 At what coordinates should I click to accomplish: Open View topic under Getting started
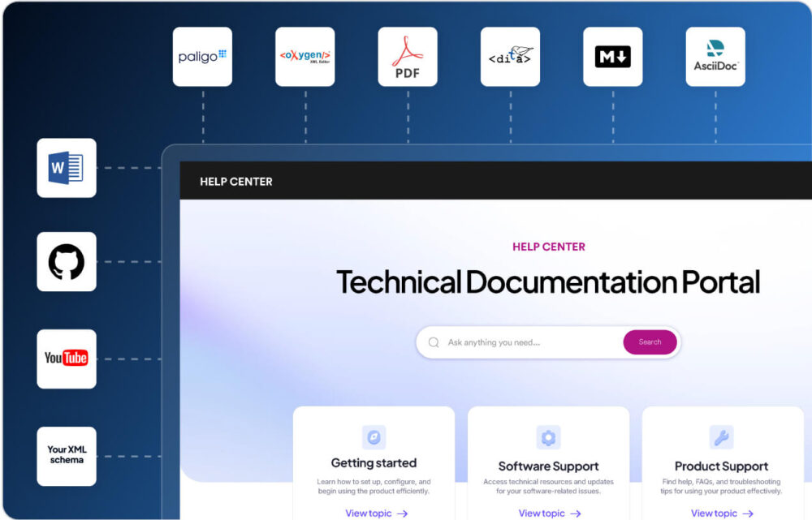coord(376,513)
